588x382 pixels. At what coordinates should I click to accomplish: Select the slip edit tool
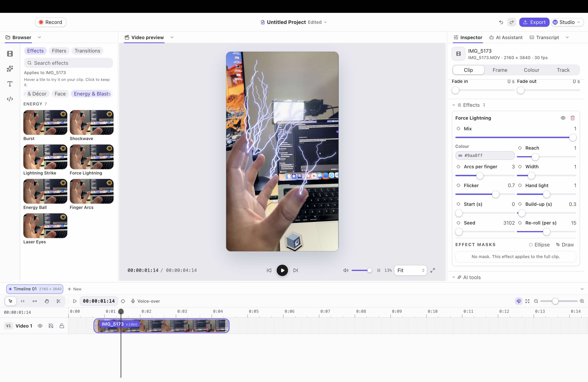[x=35, y=301]
